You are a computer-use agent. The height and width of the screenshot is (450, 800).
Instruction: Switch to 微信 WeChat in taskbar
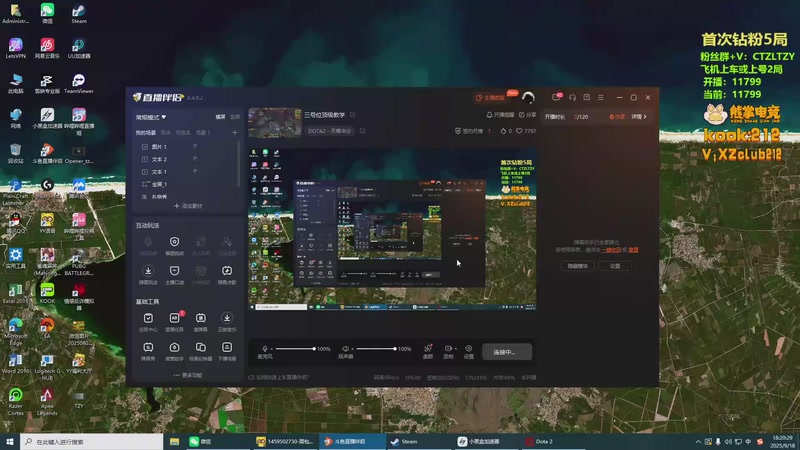pyautogui.click(x=217, y=441)
